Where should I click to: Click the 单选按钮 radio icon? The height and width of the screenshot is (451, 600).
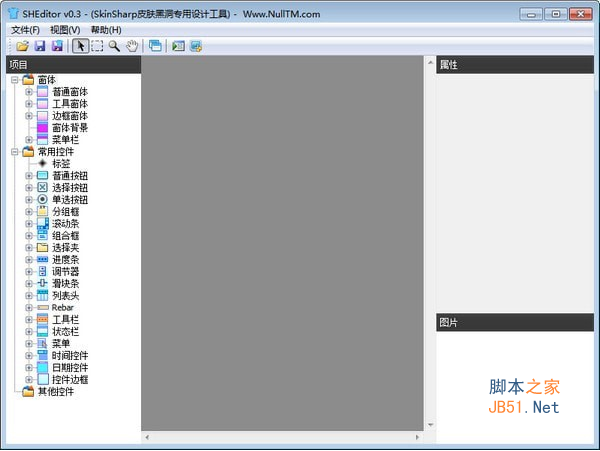(x=42, y=200)
